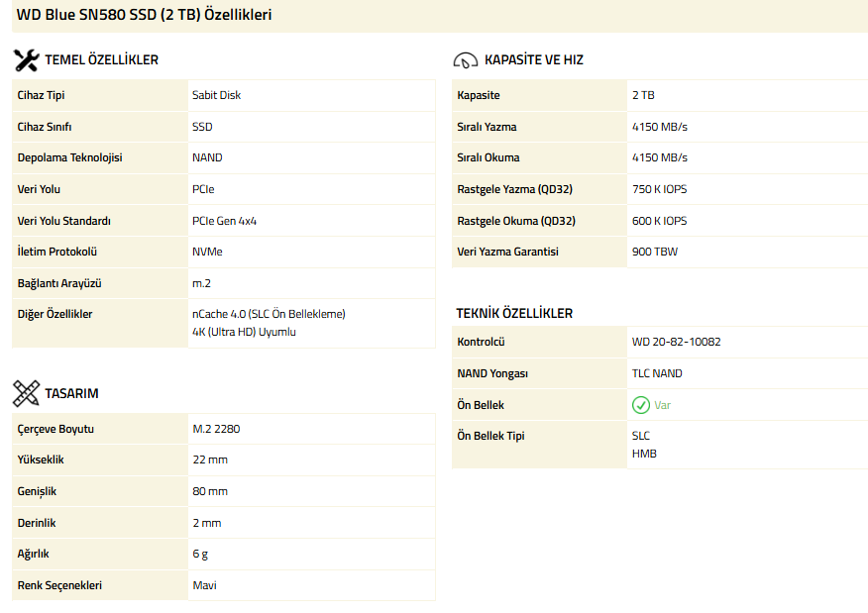
Task: Click the TASARIM heading
Action: click(71, 393)
